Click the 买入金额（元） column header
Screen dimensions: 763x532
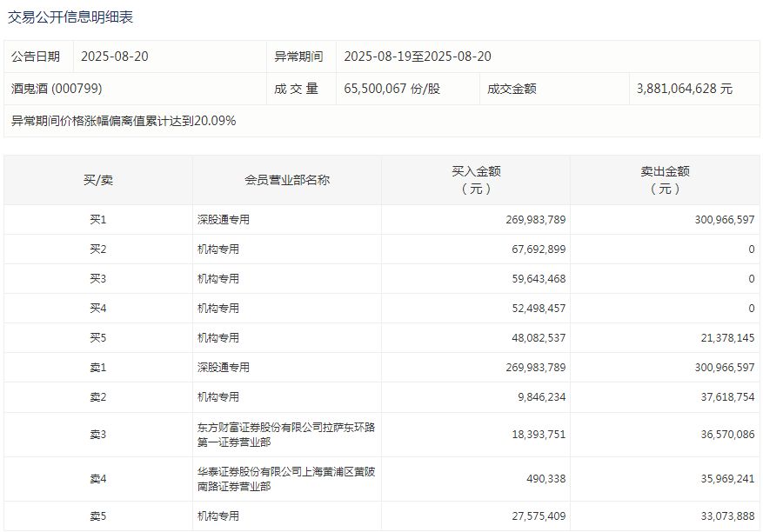(x=476, y=180)
